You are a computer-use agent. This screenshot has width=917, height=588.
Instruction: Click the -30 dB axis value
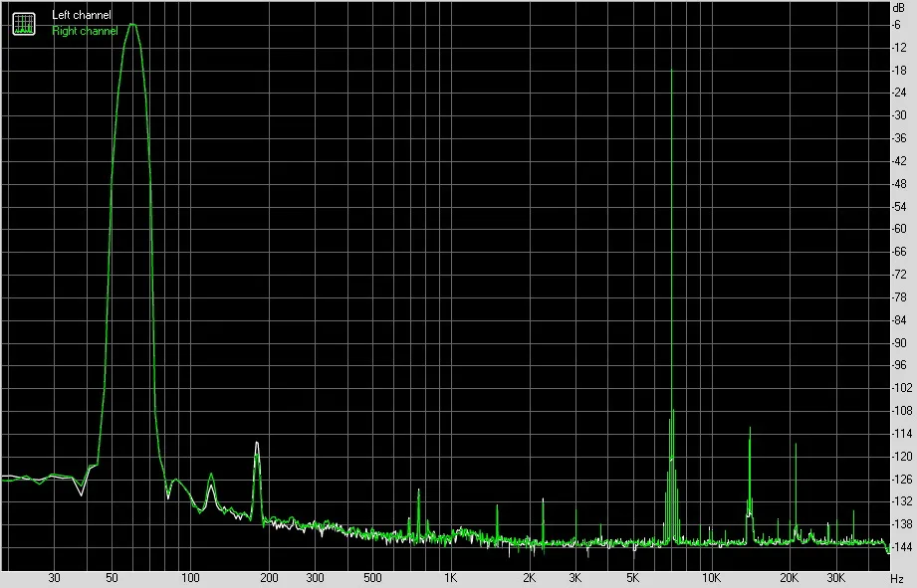point(899,115)
